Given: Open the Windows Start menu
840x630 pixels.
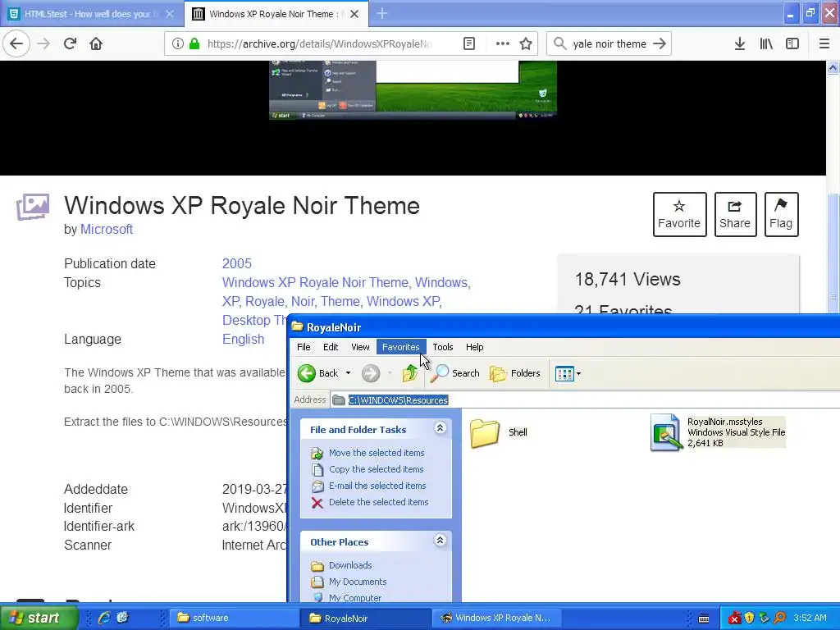Looking at the screenshot, I should pyautogui.click(x=39, y=618).
